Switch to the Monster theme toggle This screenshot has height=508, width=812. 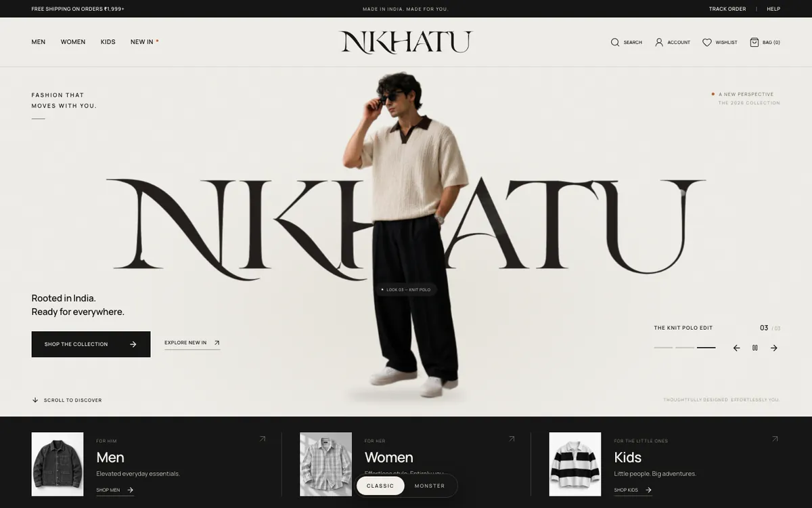[430, 486]
